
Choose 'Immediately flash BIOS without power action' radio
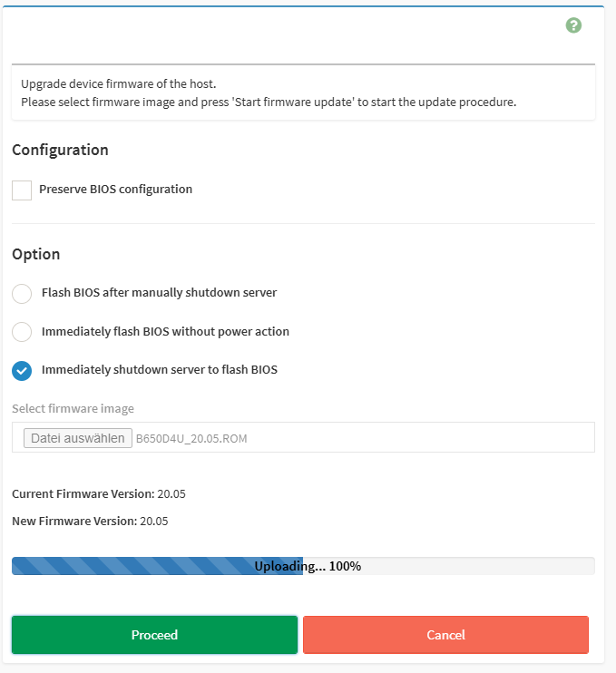pyautogui.click(x=22, y=332)
